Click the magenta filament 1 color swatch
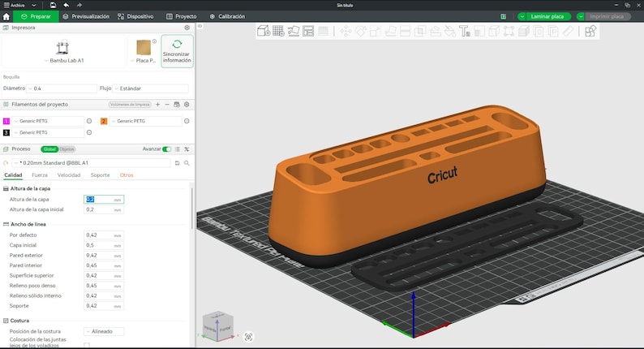644x349 pixels. (x=6, y=121)
